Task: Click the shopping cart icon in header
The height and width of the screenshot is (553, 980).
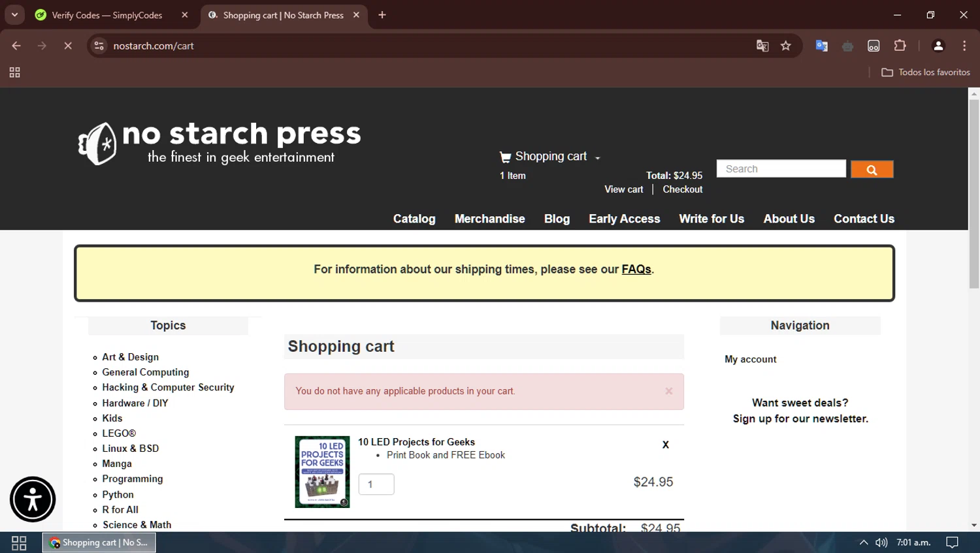Action: tap(505, 157)
